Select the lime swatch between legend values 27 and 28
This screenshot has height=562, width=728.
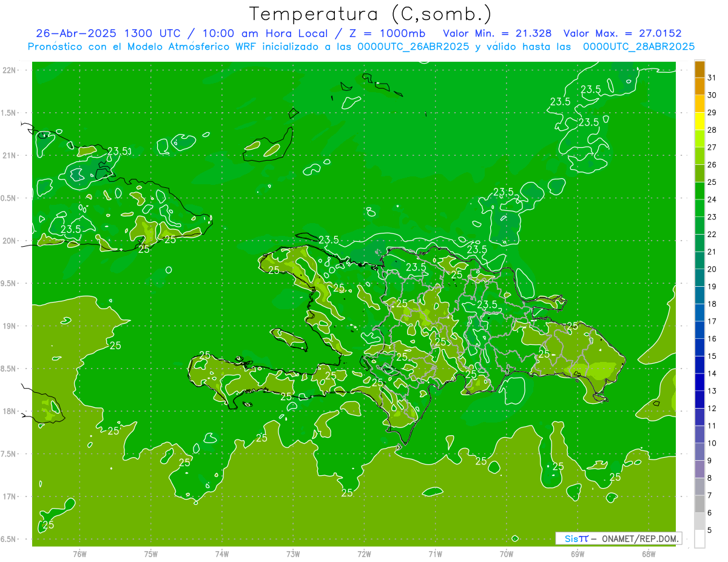[x=699, y=139]
